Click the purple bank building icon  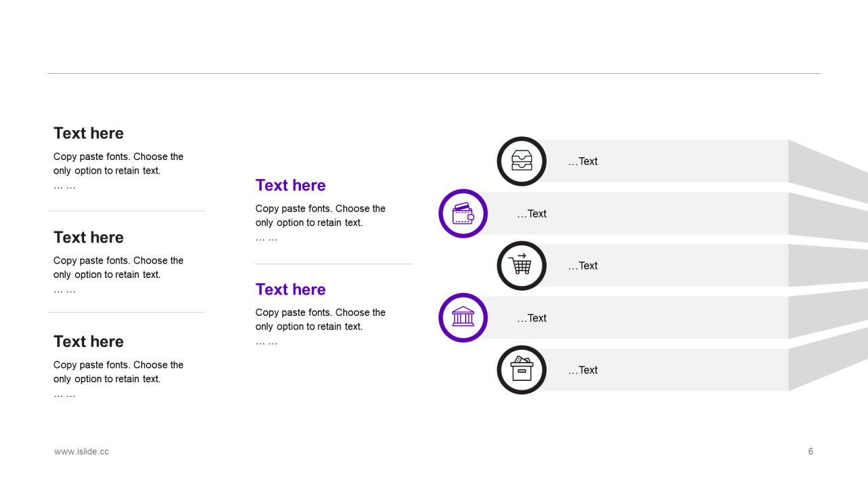(463, 318)
